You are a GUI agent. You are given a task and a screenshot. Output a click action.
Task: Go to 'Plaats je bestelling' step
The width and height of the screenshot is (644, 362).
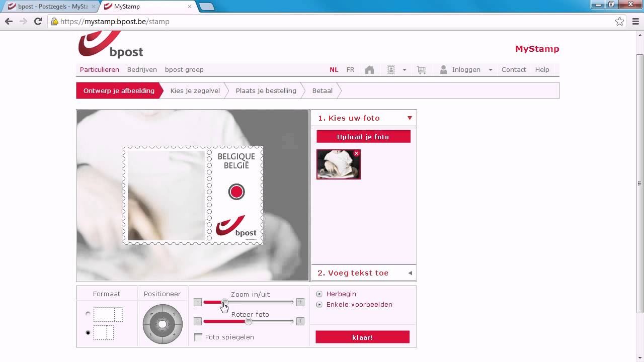click(x=266, y=90)
